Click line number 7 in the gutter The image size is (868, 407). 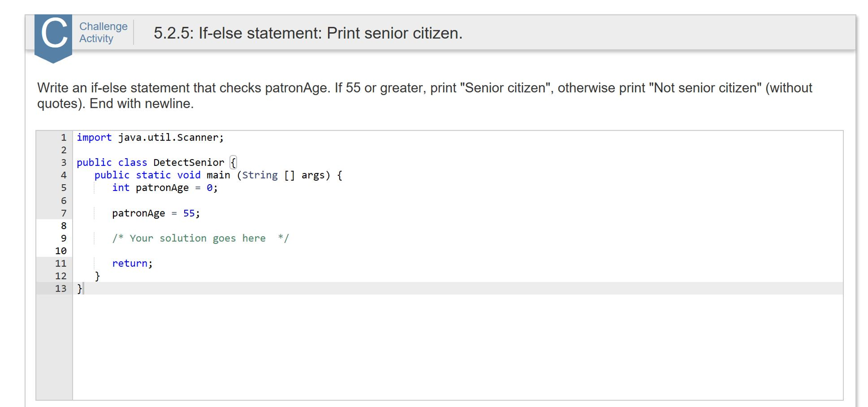tap(63, 213)
